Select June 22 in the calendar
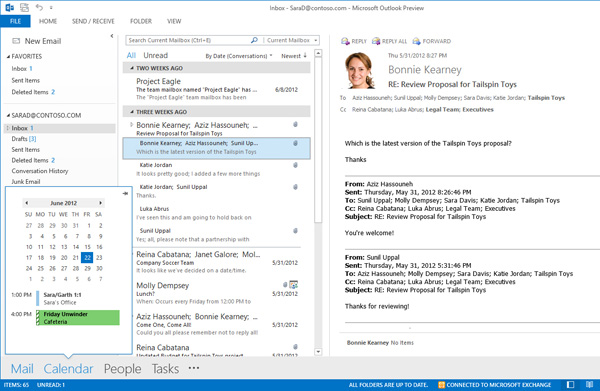This screenshot has height=391, width=600. tap(87, 257)
